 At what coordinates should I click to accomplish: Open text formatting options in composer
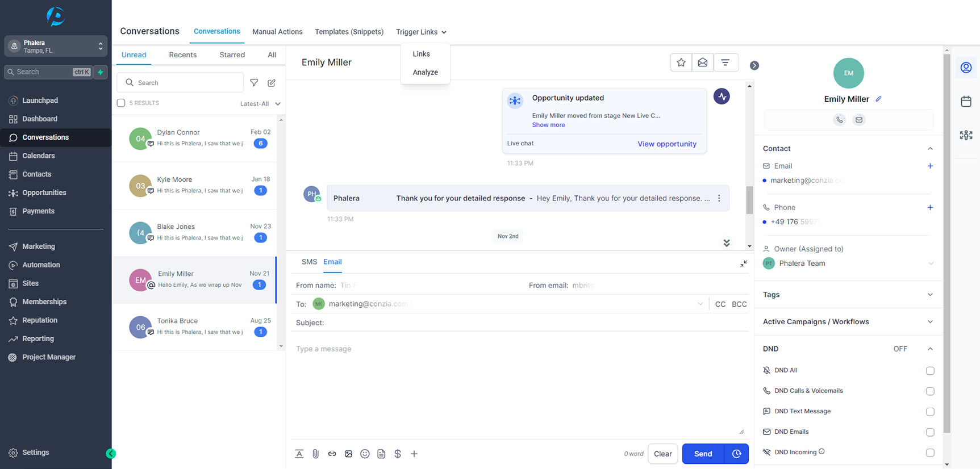(299, 454)
